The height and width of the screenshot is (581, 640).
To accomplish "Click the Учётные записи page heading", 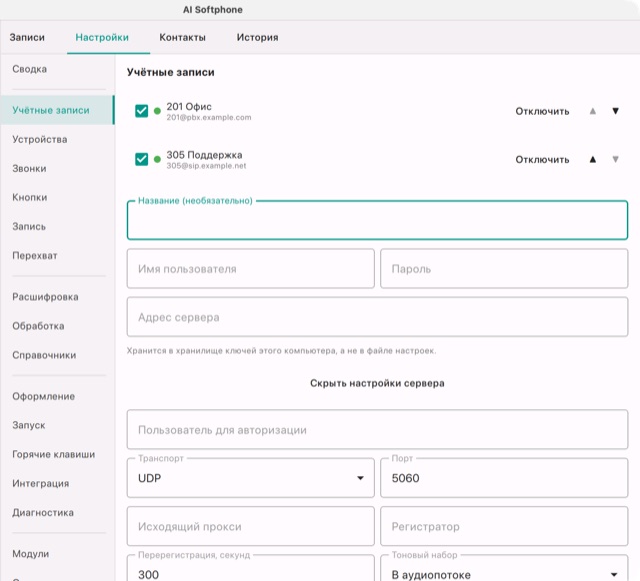I will tap(171, 72).
